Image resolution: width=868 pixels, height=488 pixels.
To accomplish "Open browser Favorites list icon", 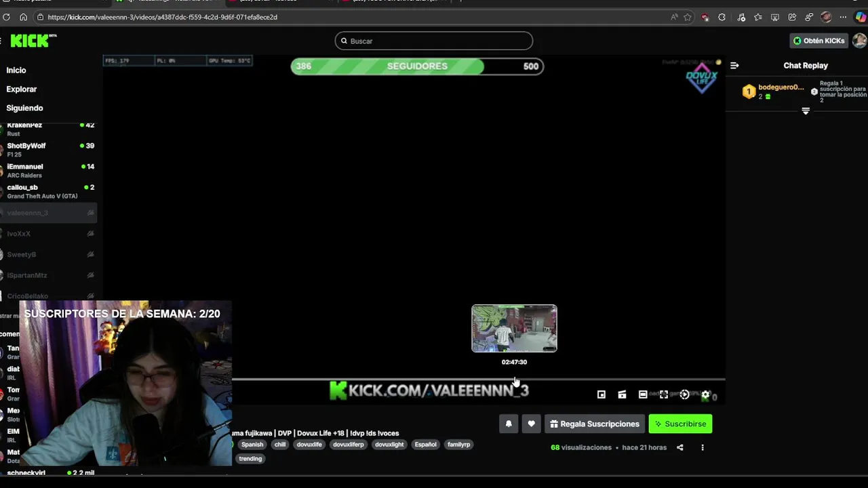I will click(x=757, y=17).
